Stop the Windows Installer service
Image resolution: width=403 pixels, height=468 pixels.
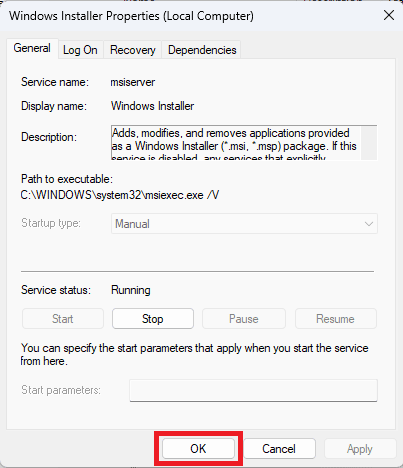pos(153,319)
